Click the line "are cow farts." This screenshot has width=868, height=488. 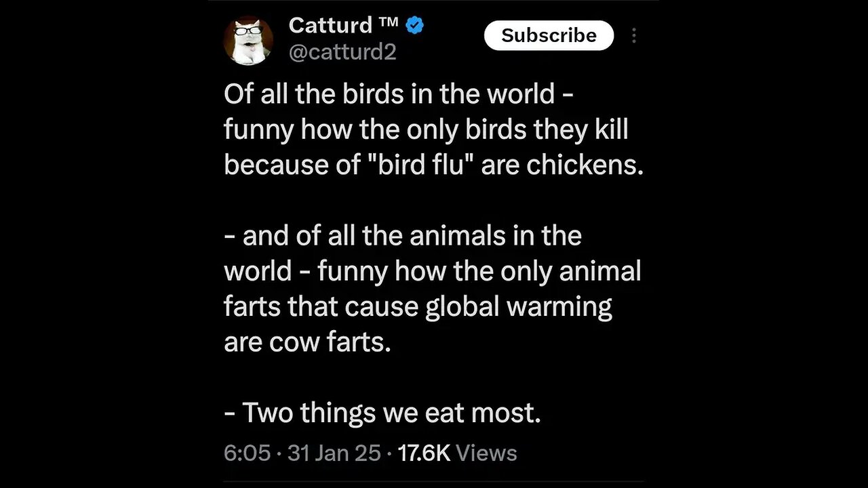pyautogui.click(x=307, y=342)
